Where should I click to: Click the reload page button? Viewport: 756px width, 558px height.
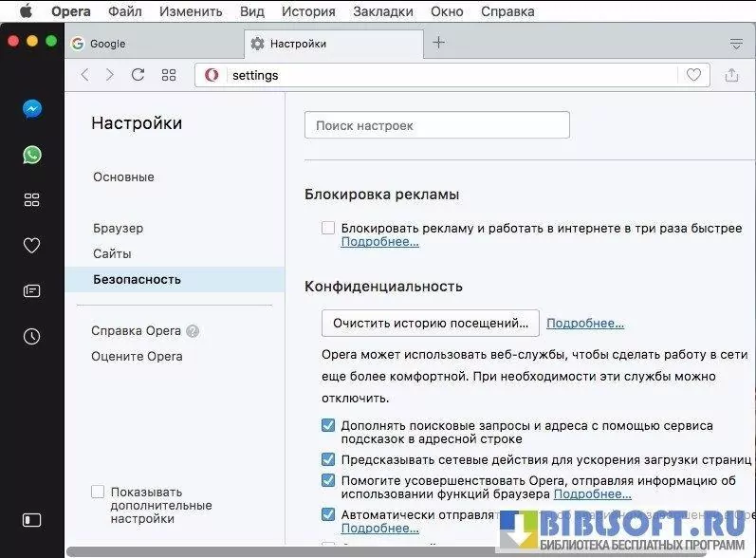[138, 75]
